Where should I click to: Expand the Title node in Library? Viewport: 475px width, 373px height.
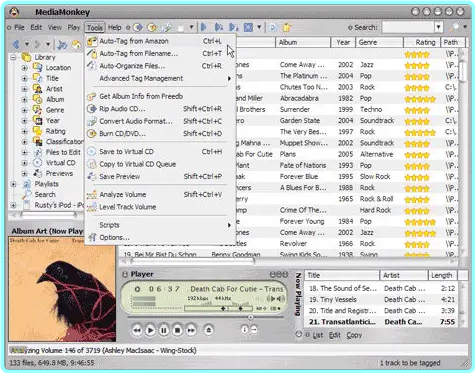[24, 79]
